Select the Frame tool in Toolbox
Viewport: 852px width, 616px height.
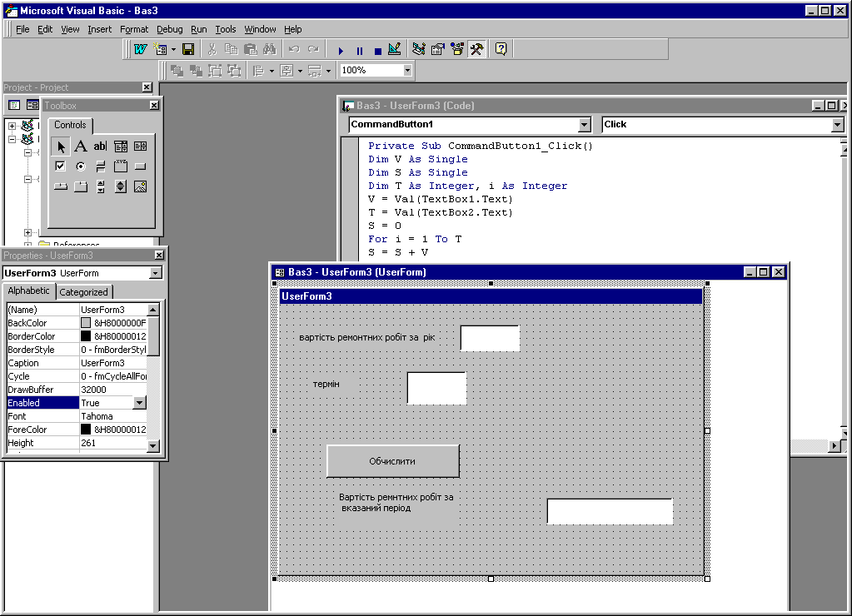click(x=121, y=166)
